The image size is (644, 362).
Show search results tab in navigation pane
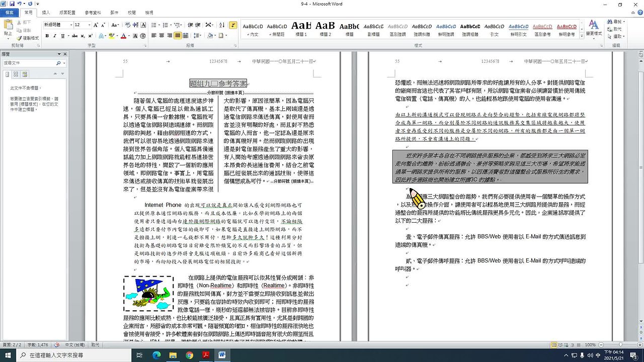24,74
